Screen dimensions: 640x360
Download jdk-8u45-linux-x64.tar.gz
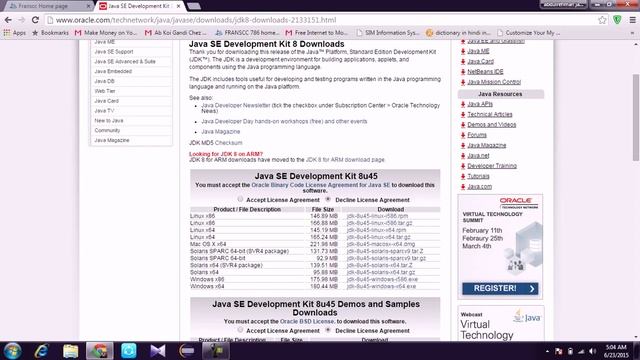(378, 237)
